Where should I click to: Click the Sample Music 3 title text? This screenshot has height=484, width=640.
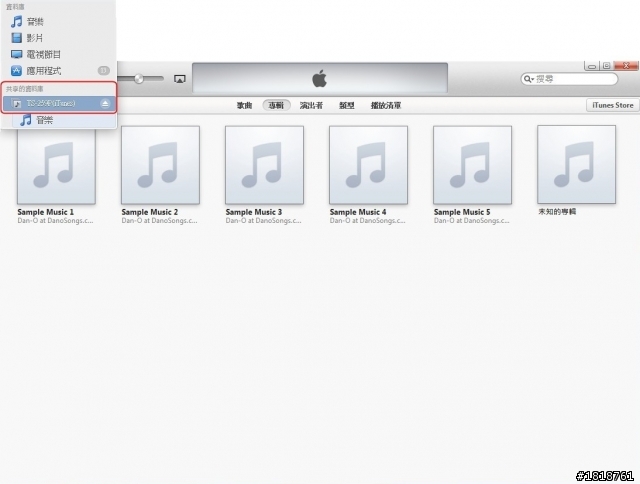[x=254, y=212]
